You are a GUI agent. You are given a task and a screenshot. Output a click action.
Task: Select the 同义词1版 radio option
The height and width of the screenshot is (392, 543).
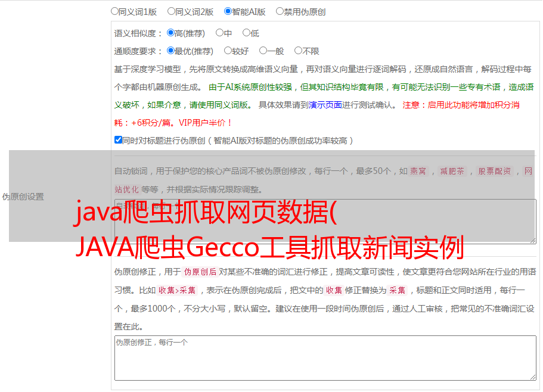[114, 11]
